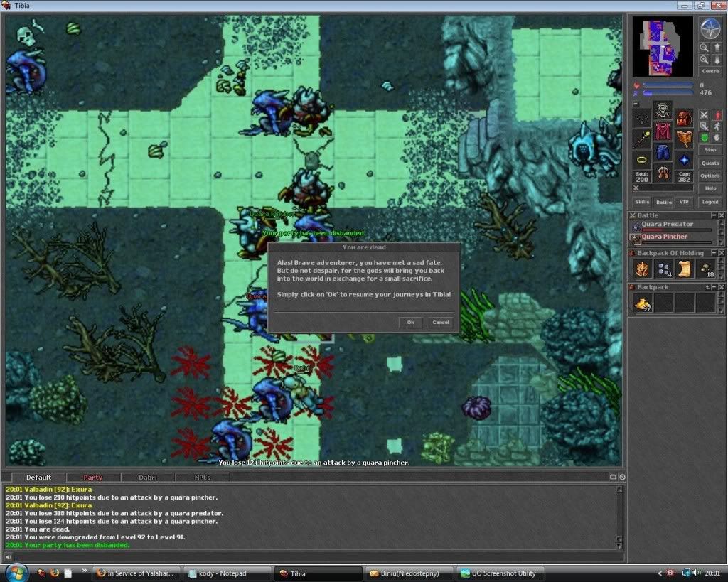This screenshot has width=728, height=582.
Task: Click the golden spellbook shield slot
Action: [x=683, y=139]
